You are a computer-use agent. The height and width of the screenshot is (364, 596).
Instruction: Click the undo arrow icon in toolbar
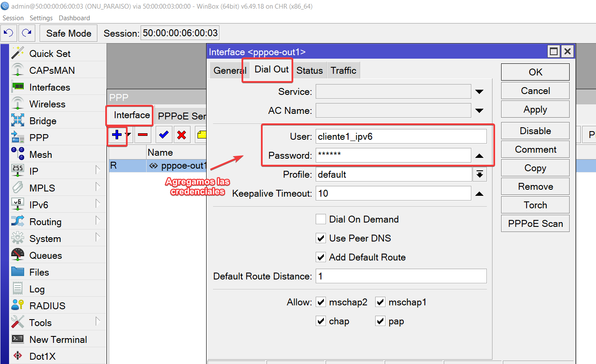click(x=9, y=33)
